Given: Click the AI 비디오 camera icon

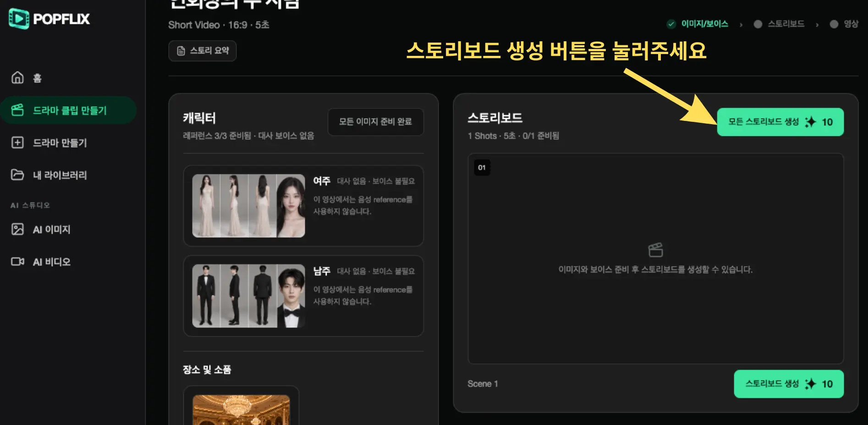Looking at the screenshot, I should (x=17, y=262).
